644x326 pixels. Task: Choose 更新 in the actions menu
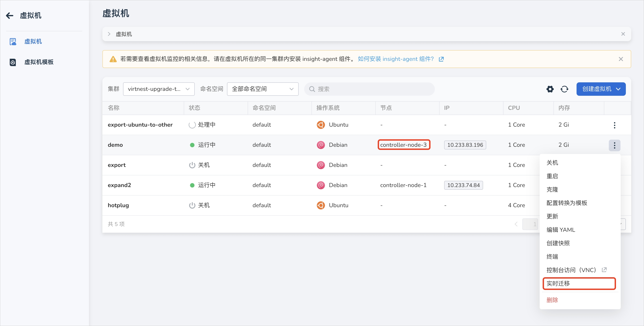tap(580, 216)
